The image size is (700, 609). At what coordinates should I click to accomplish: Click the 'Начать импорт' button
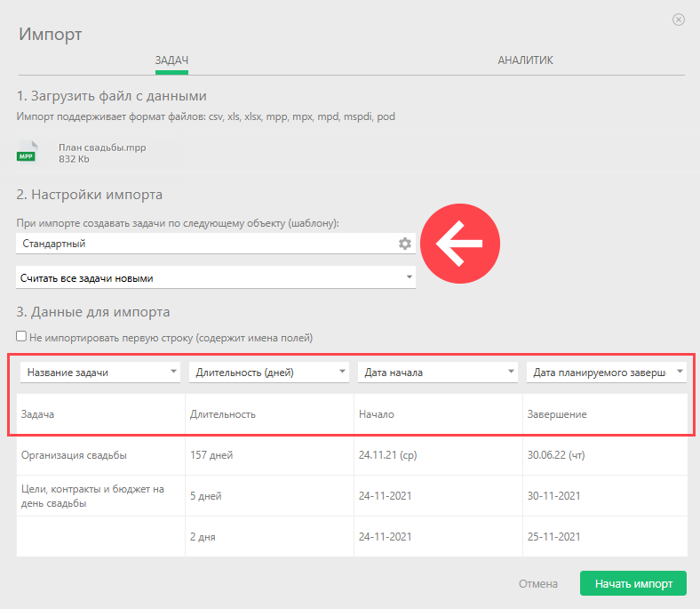pos(633,583)
